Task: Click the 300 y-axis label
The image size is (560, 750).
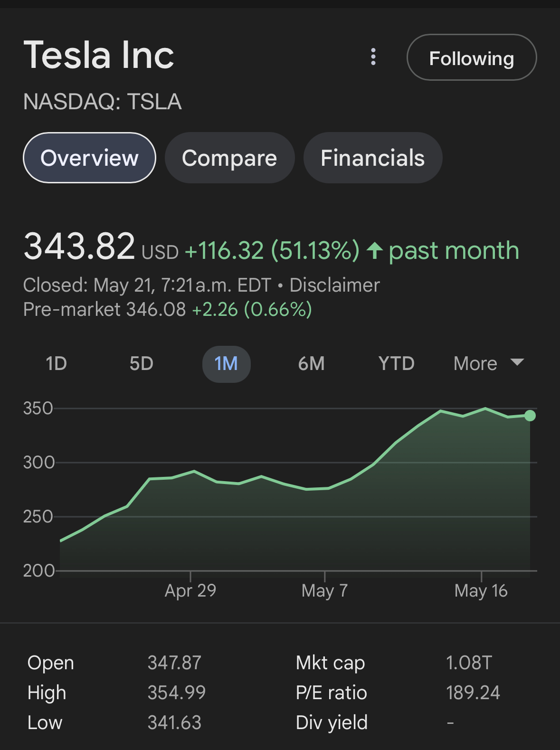Action: pos(39,463)
